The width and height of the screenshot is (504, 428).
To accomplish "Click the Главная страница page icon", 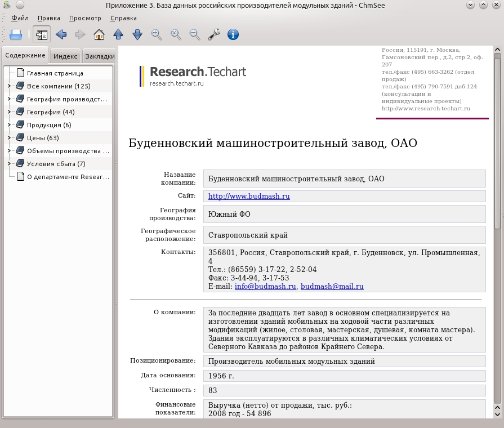I will pos(20,73).
